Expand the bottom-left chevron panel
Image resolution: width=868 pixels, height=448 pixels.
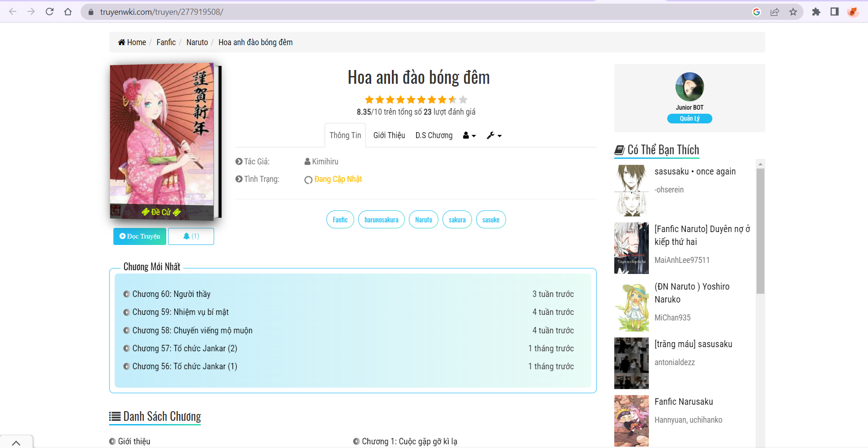[x=16, y=442]
